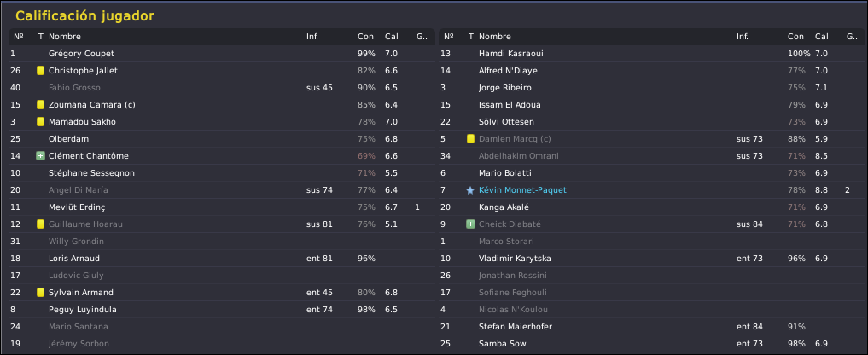Sort left table by Nº column
Viewport: 868px width, 355px height.
tap(18, 37)
